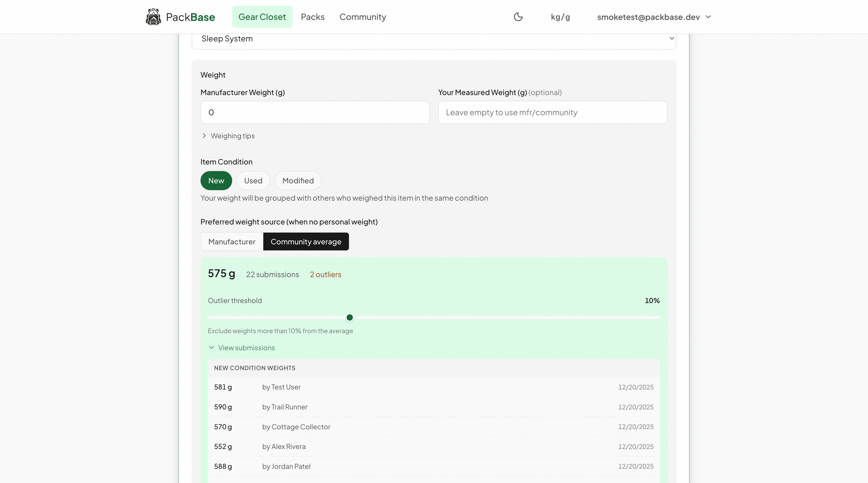Select the Modified item condition

point(298,181)
